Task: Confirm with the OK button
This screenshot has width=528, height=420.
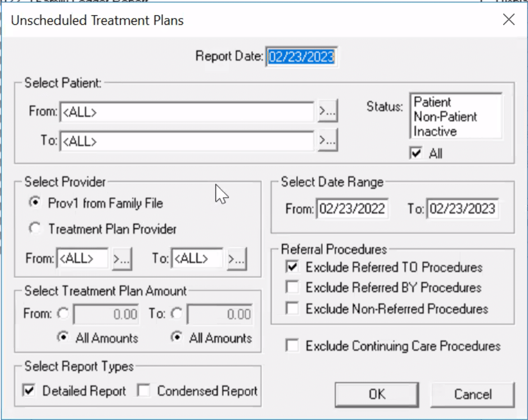Action: pyautogui.click(x=377, y=394)
